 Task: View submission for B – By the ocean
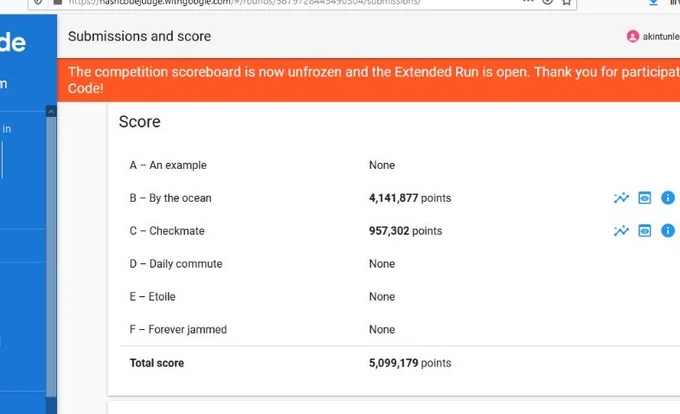[644, 198]
